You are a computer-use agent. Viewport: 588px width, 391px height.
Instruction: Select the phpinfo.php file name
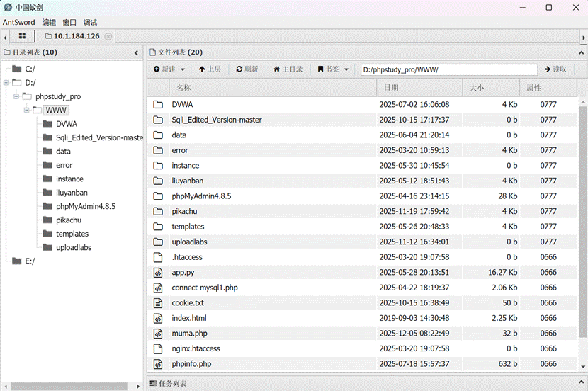click(x=191, y=364)
